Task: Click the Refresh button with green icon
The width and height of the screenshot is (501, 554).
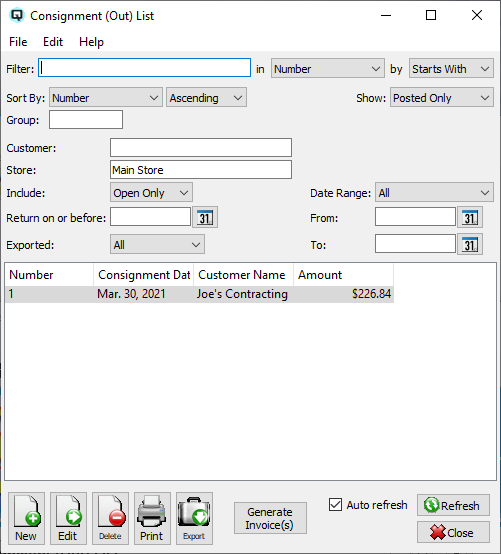Action: 453,505
